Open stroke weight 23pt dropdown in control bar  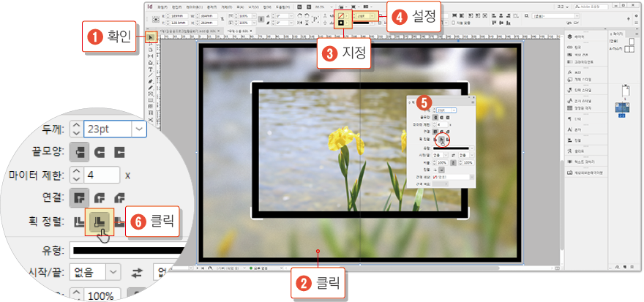pos(372,16)
